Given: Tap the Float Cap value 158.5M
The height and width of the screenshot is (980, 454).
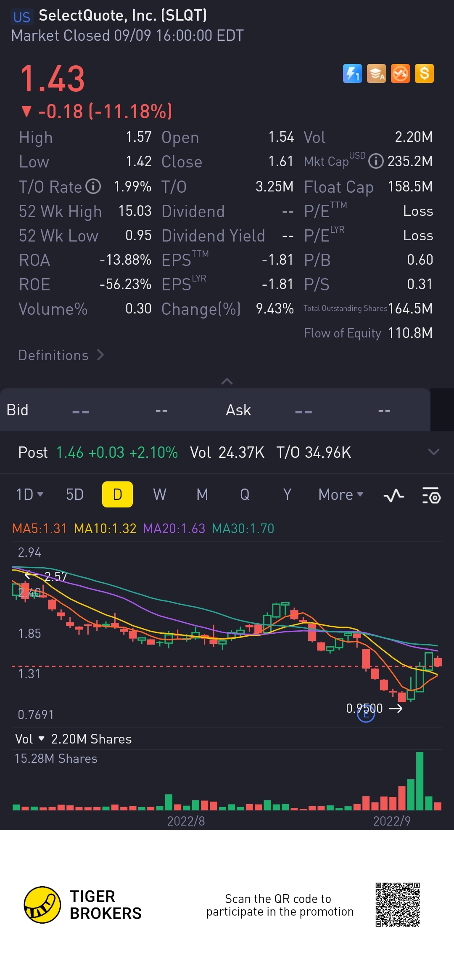Looking at the screenshot, I should coord(410,186).
